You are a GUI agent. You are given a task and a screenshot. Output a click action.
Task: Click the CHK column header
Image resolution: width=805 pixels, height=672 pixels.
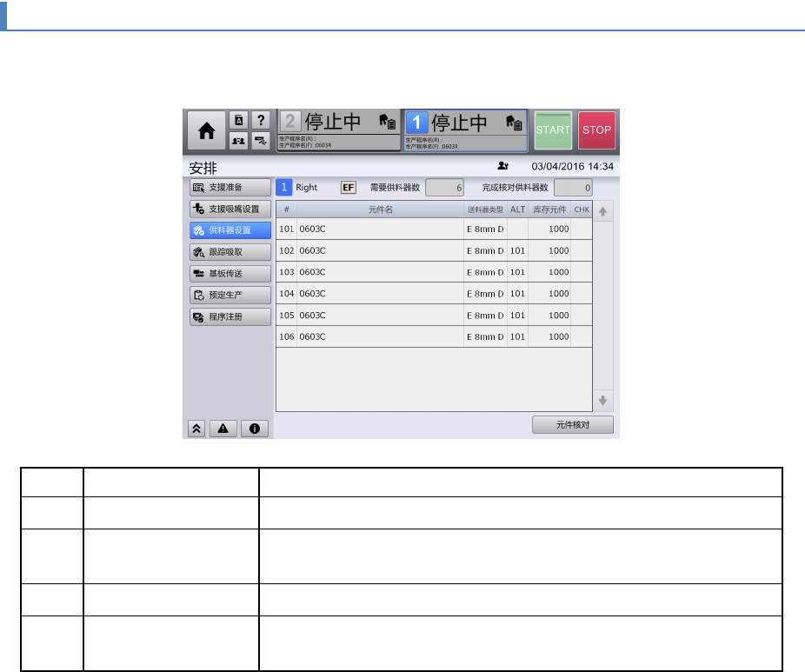point(582,210)
